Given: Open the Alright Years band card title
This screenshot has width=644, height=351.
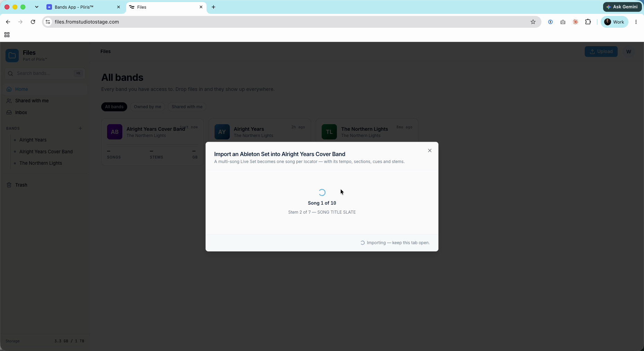Looking at the screenshot, I should pos(249,129).
